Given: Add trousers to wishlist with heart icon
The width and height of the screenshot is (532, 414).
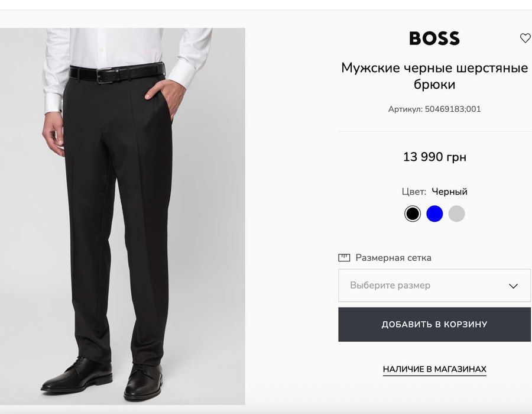Looking at the screenshot, I should (525, 38).
